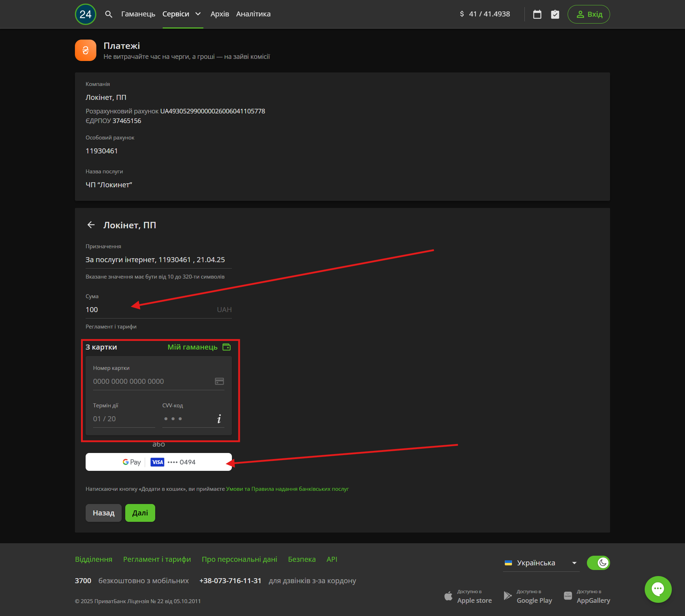Image resolution: width=685 pixels, height=616 pixels.
Task: Click the Вхід login button
Action: (x=589, y=14)
